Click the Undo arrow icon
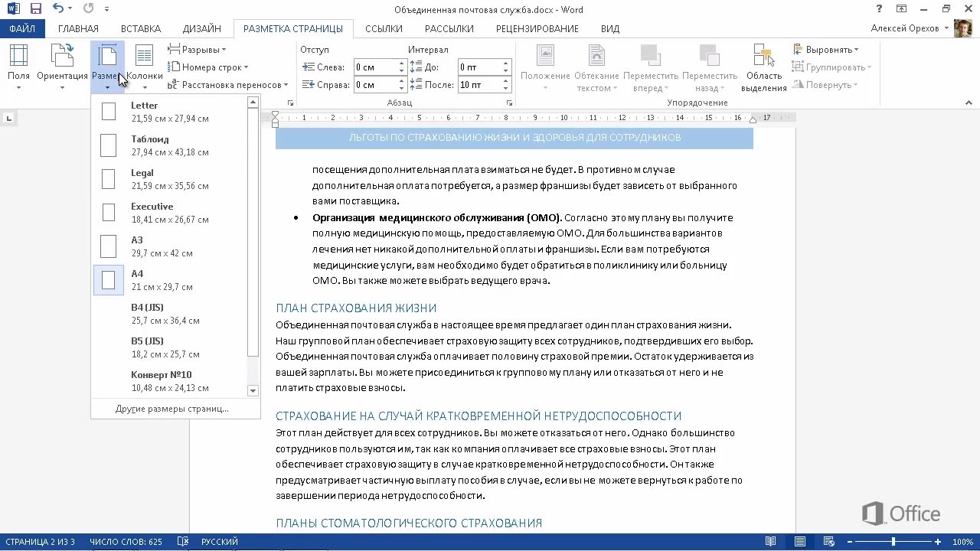The height and width of the screenshot is (551, 980). [58, 9]
